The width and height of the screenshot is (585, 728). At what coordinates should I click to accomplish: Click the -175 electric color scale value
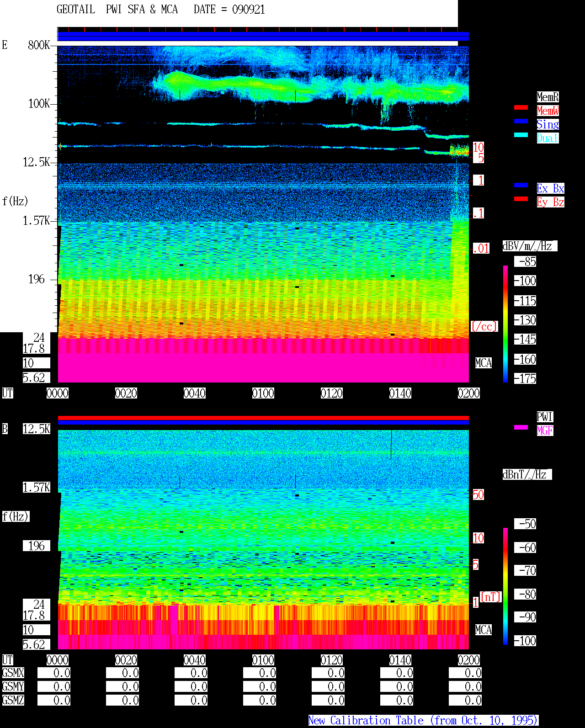tap(525, 378)
